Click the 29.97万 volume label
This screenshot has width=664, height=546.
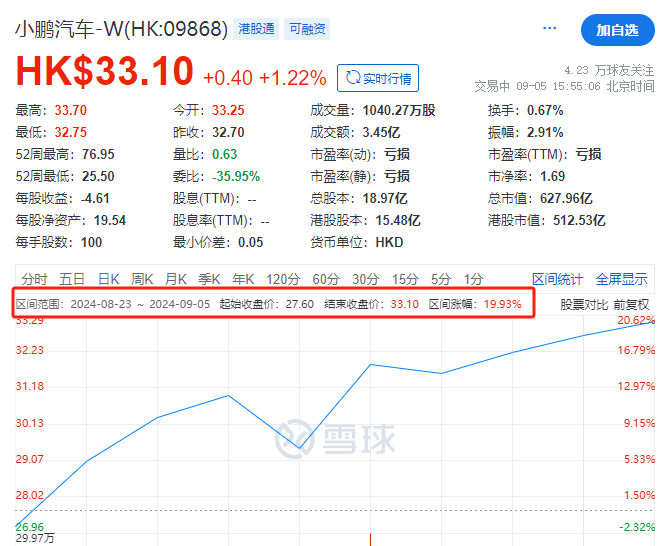[35, 538]
